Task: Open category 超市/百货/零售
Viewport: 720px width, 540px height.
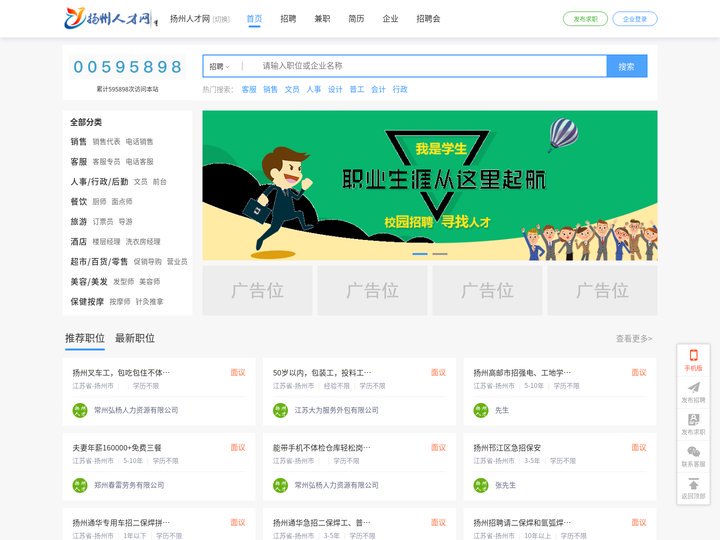Action: pyautogui.click(x=99, y=261)
